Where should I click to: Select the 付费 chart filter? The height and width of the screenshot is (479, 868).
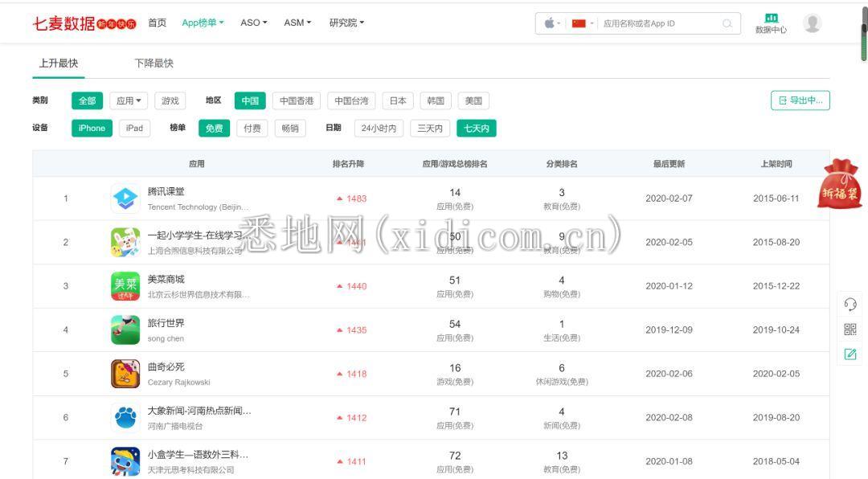tap(252, 128)
